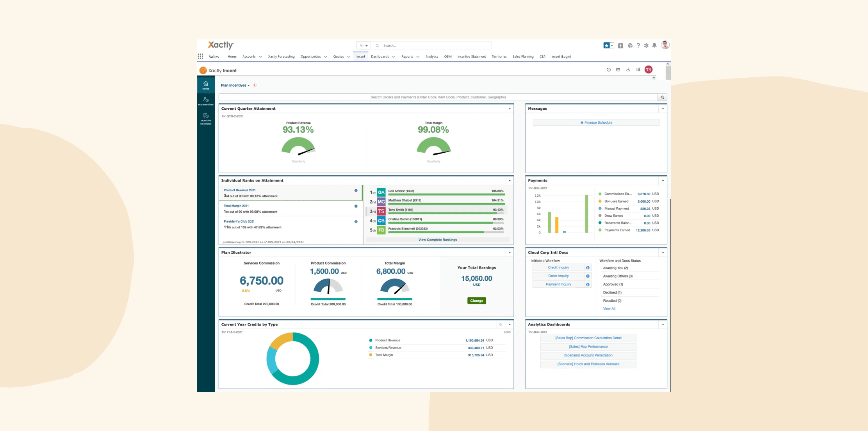
Task: Open the Incent mail envelope icon
Action: tap(618, 69)
